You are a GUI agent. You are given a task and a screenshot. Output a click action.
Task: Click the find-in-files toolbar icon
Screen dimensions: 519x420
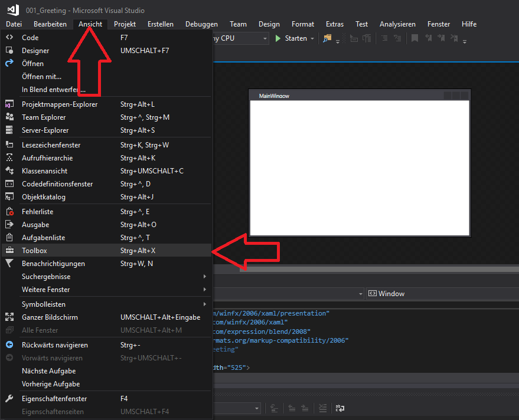pyautogui.click(x=327, y=38)
